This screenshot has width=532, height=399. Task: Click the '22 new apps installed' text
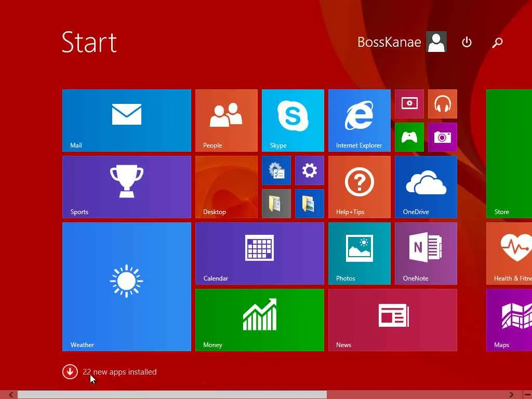120,372
